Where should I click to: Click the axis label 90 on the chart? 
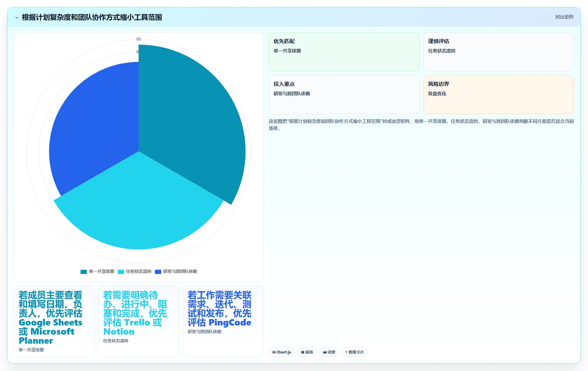(x=138, y=39)
